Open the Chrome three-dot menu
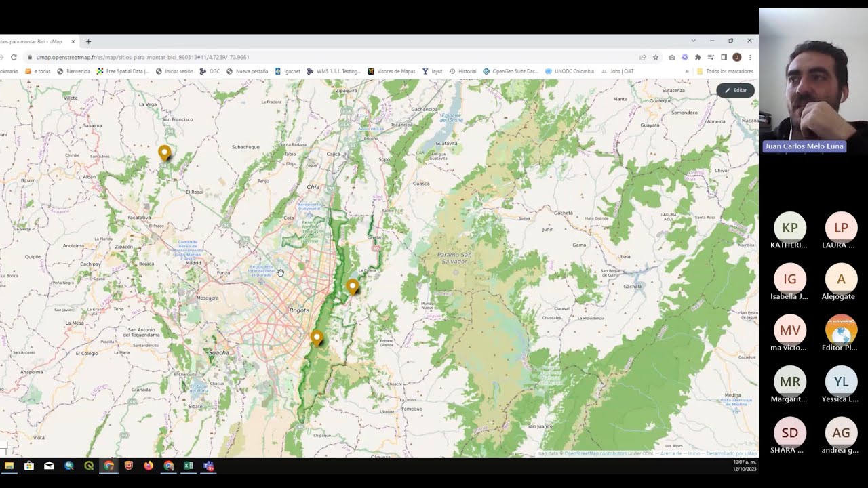This screenshot has height=488, width=868. (x=749, y=58)
